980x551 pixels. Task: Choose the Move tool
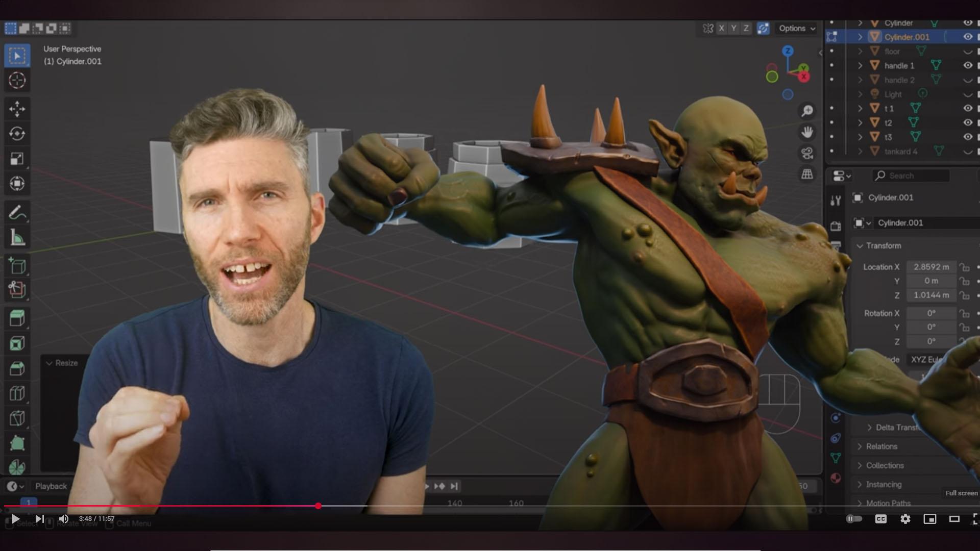pyautogui.click(x=17, y=109)
